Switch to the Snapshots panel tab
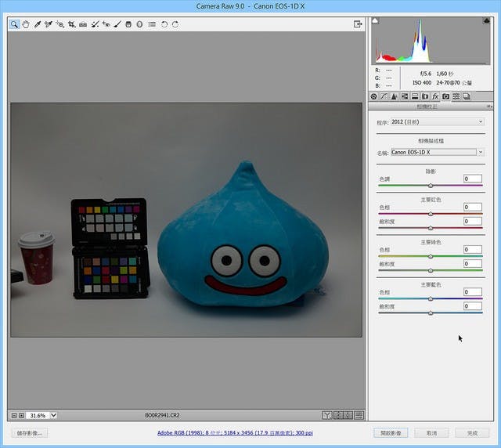This screenshot has height=448, width=501. tap(467, 96)
